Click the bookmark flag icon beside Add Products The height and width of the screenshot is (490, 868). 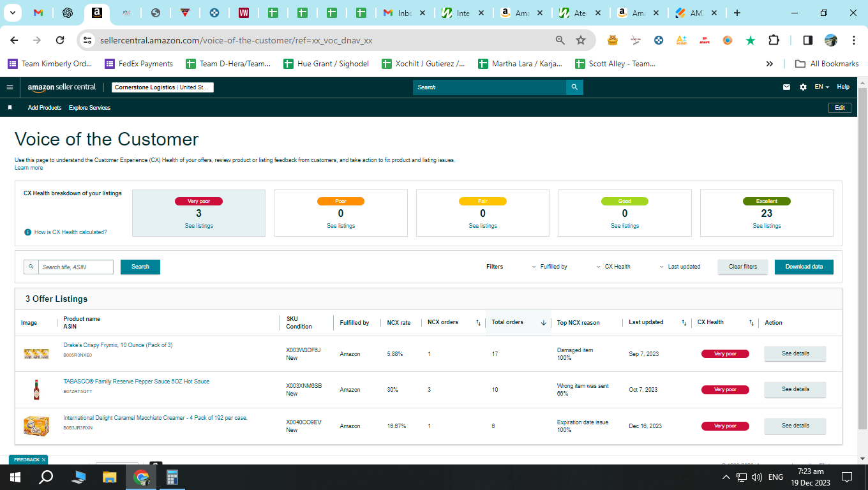pyautogui.click(x=10, y=108)
